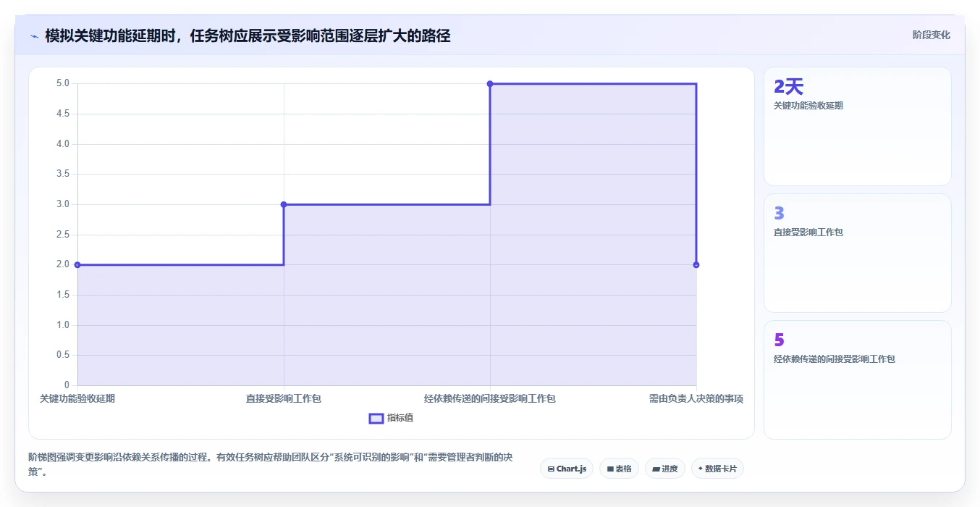Click the description paragraph starting 阶梯图强调
Image resolution: width=980 pixels, height=507 pixels.
271,465
